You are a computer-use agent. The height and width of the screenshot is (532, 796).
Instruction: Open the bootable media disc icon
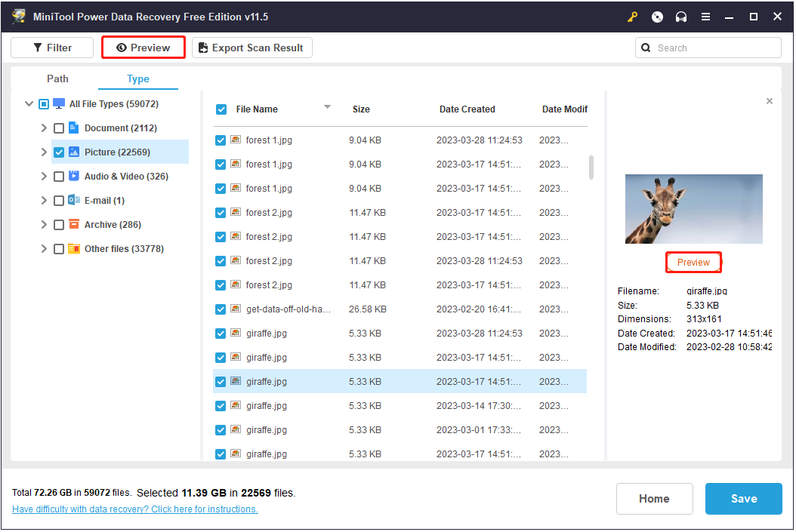[657, 17]
